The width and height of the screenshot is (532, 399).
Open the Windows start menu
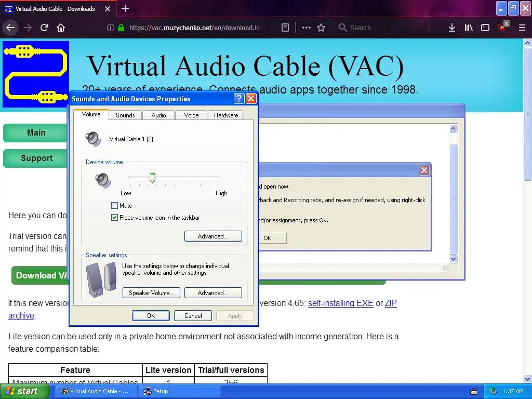pyautogui.click(x=25, y=391)
